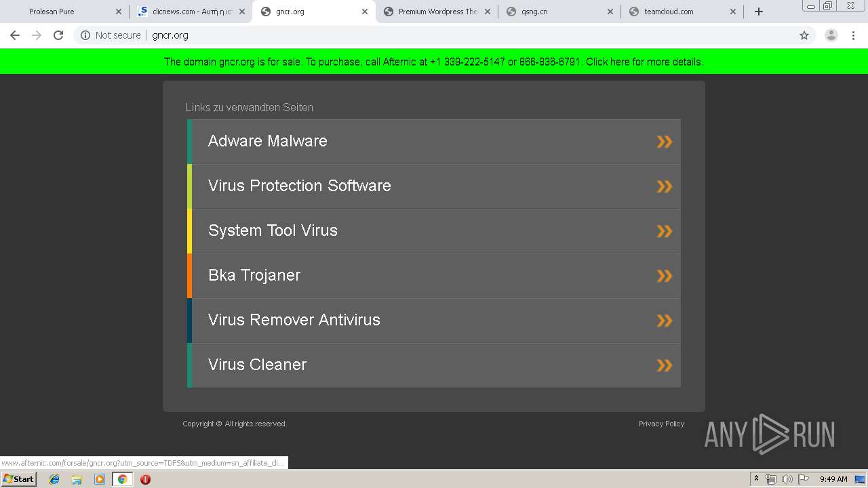Select the Chrome taskbar icon
This screenshot has width=868, height=488.
click(122, 479)
